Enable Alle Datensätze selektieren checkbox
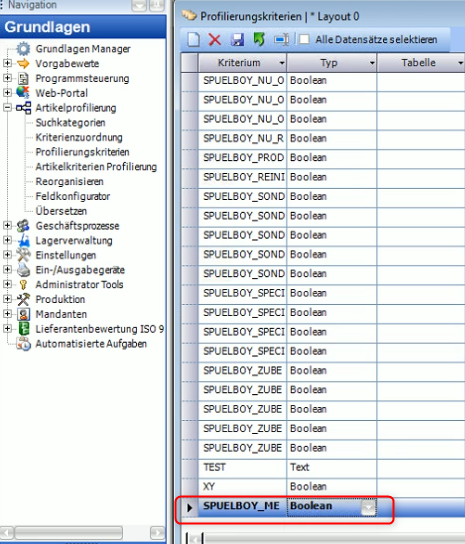Viewport: 465px width, 544px height. [x=304, y=39]
